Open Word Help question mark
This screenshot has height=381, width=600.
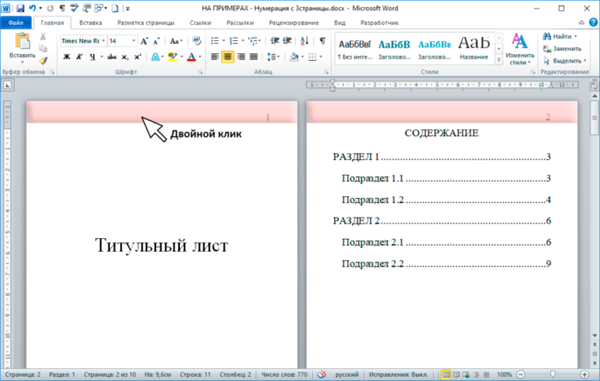point(593,23)
